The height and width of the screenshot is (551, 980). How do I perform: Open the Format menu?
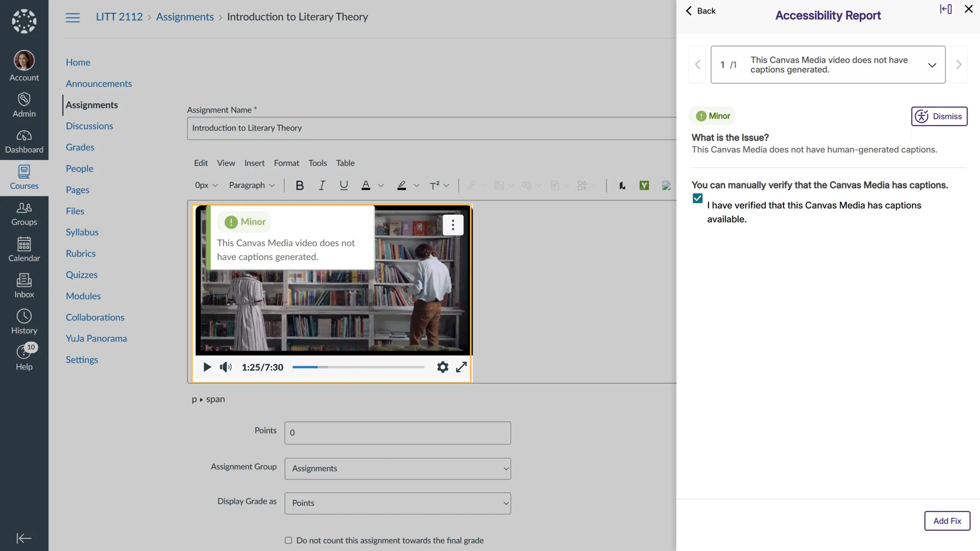click(286, 163)
